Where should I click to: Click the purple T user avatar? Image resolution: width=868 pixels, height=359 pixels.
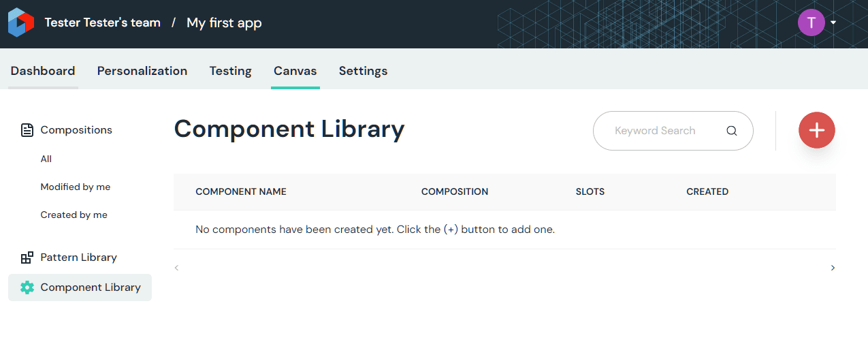(811, 22)
